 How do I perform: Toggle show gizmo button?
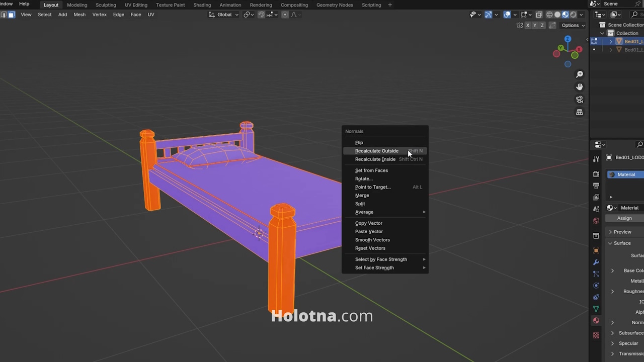pos(488,15)
